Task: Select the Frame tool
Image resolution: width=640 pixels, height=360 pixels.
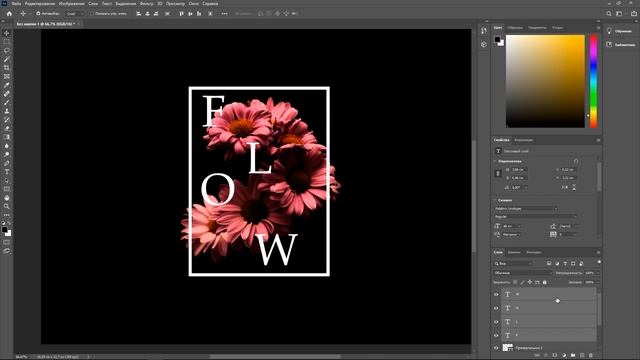Action: [7, 76]
